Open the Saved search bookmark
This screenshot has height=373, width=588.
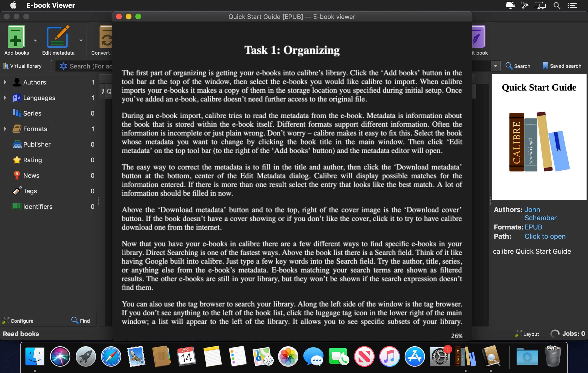pyautogui.click(x=562, y=66)
